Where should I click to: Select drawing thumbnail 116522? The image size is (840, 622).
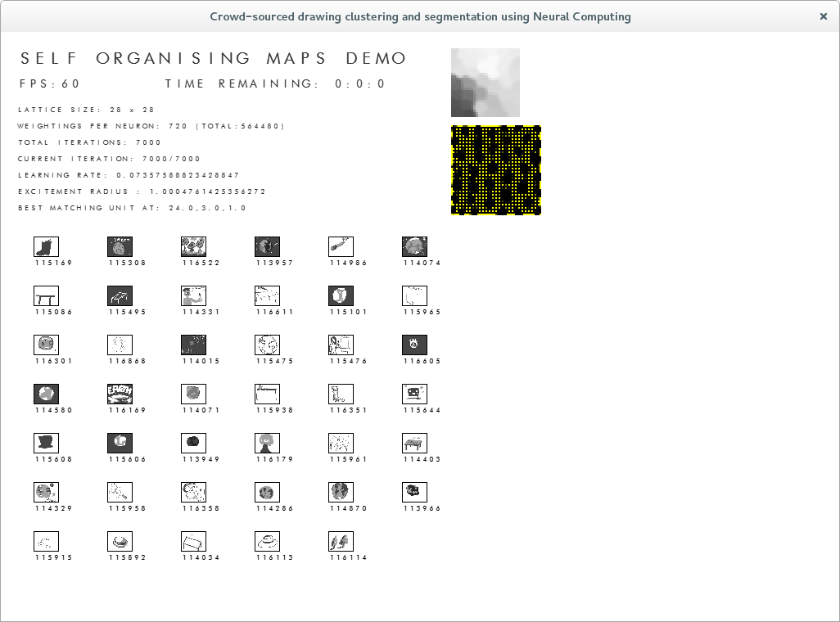[193, 247]
